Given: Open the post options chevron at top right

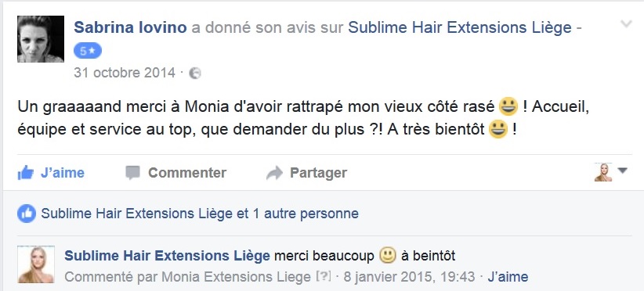Looking at the screenshot, I should (626, 24).
